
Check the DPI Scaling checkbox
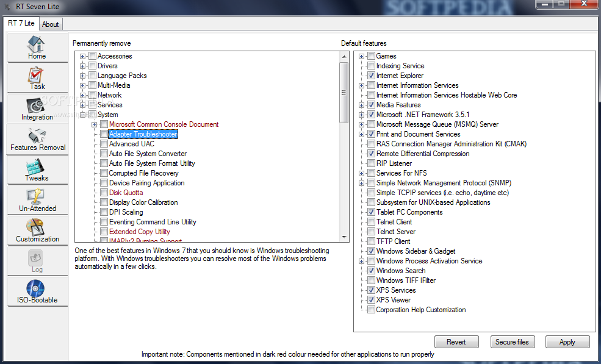coord(104,212)
